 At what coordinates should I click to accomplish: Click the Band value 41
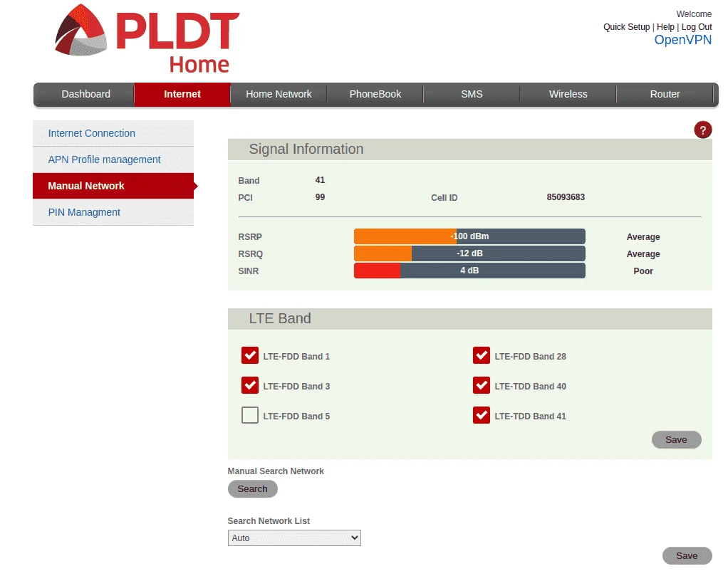320,180
